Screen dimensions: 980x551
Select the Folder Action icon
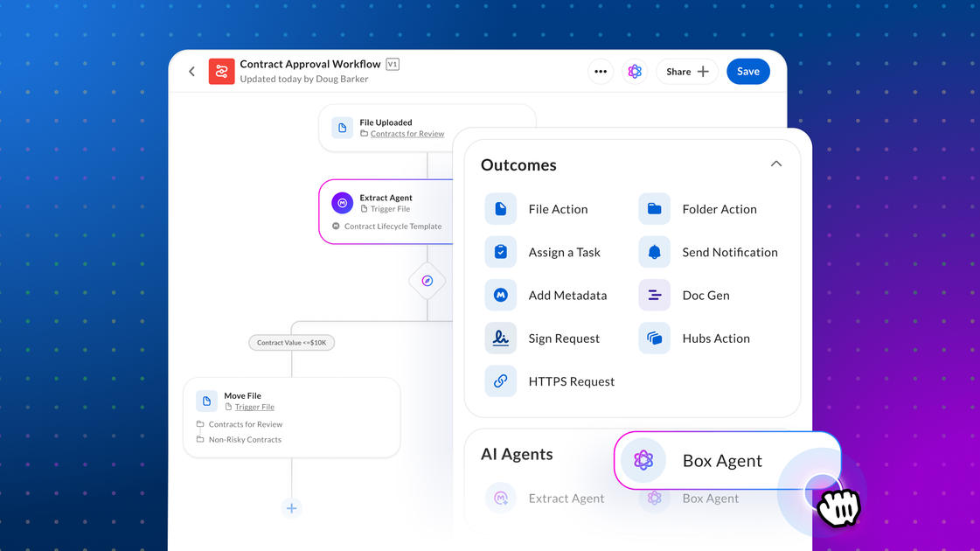click(x=655, y=209)
